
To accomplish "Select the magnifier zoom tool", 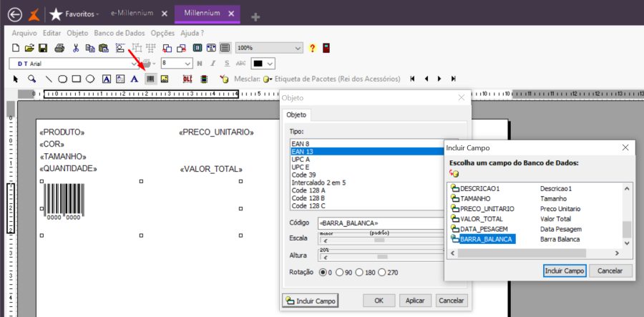I will (31, 79).
